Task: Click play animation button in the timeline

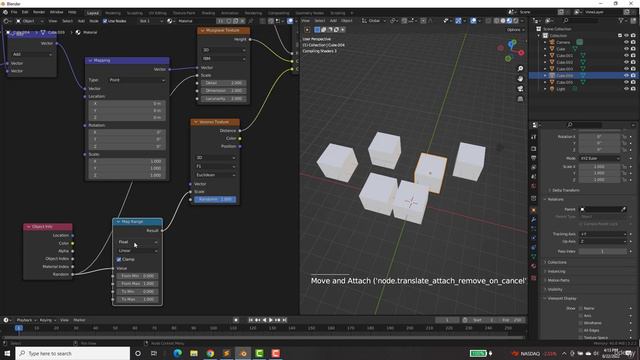Action: [x=271, y=320]
